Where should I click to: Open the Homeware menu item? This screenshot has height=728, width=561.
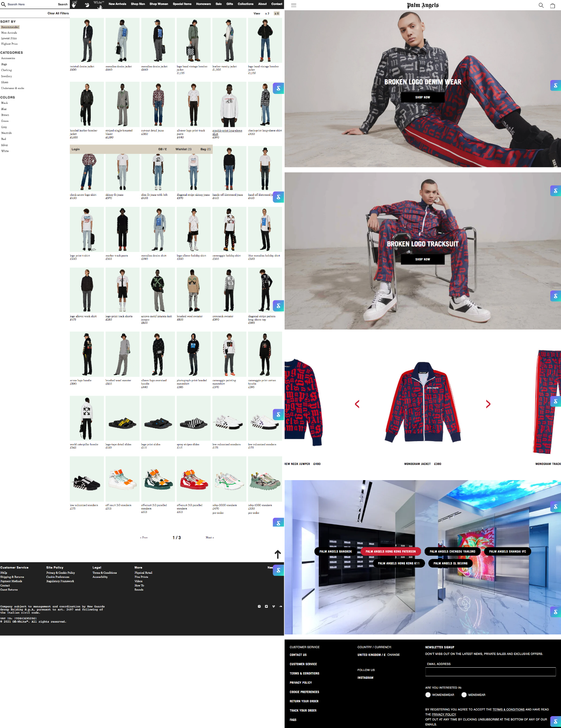pyautogui.click(x=203, y=4)
